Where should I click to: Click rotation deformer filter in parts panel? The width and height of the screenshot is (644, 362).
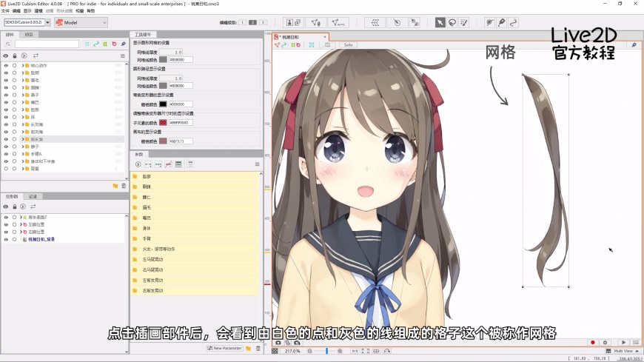point(114,44)
